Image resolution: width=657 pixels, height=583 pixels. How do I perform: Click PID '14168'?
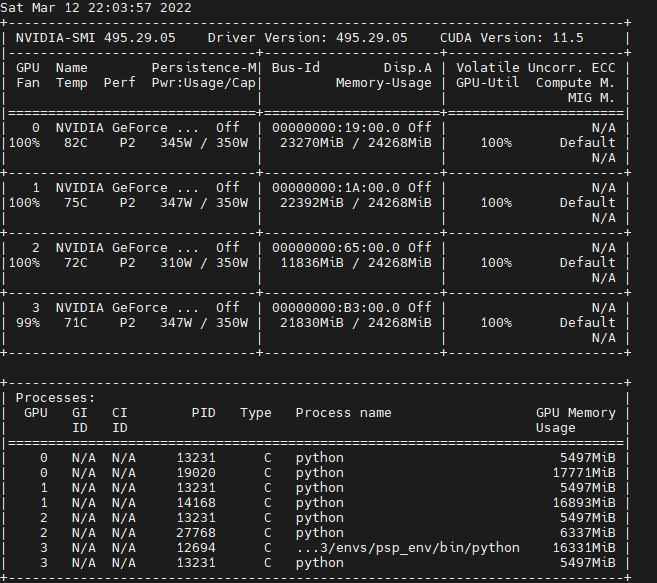[x=196, y=503]
